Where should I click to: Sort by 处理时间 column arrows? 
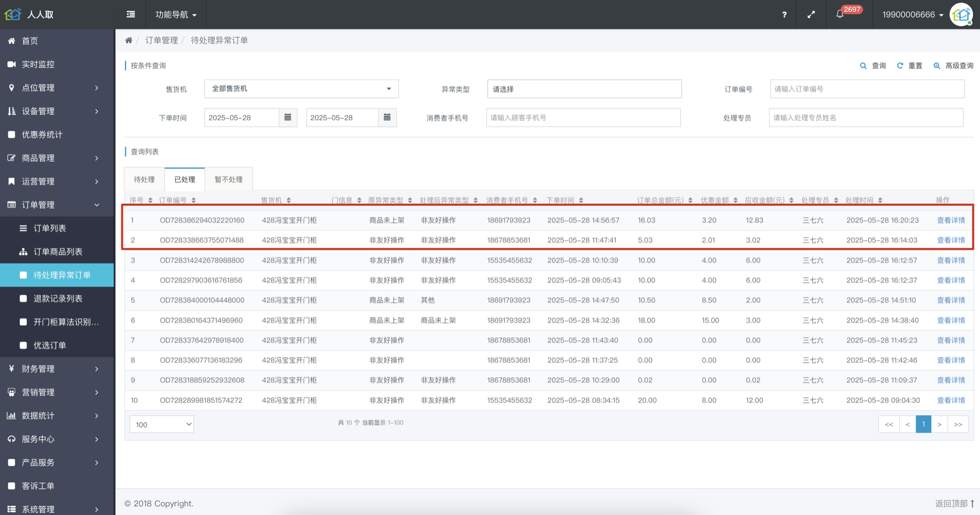[880, 200]
